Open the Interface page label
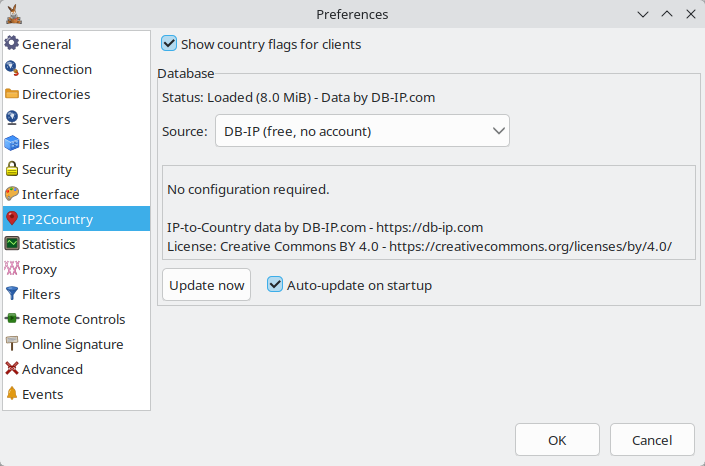The height and width of the screenshot is (466, 705). tap(51, 194)
